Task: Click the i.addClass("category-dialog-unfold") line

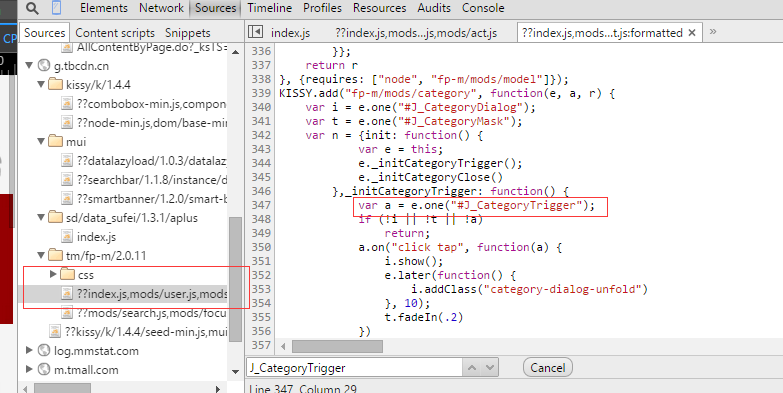Action: (x=529, y=289)
